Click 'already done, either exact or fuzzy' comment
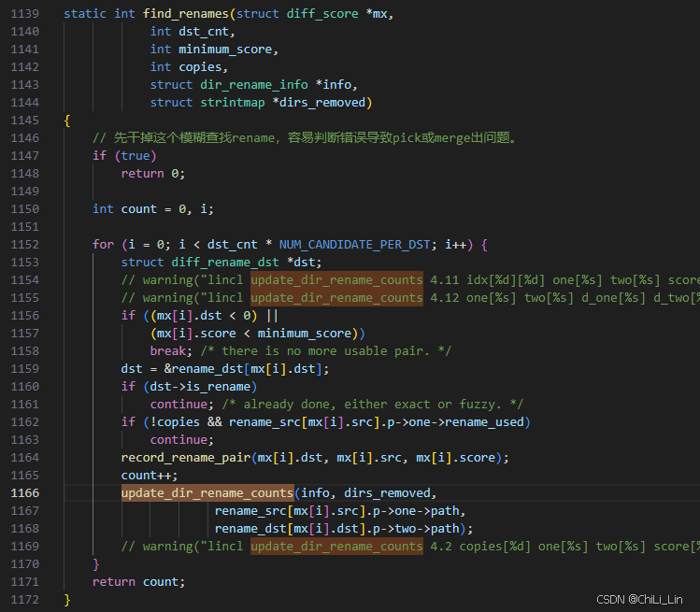 [x=370, y=405]
